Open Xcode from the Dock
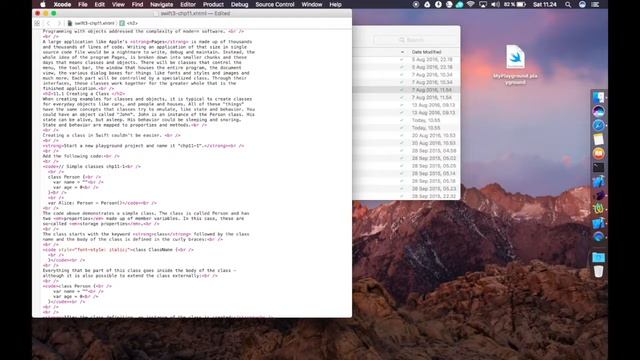The image size is (640, 360). click(598, 181)
